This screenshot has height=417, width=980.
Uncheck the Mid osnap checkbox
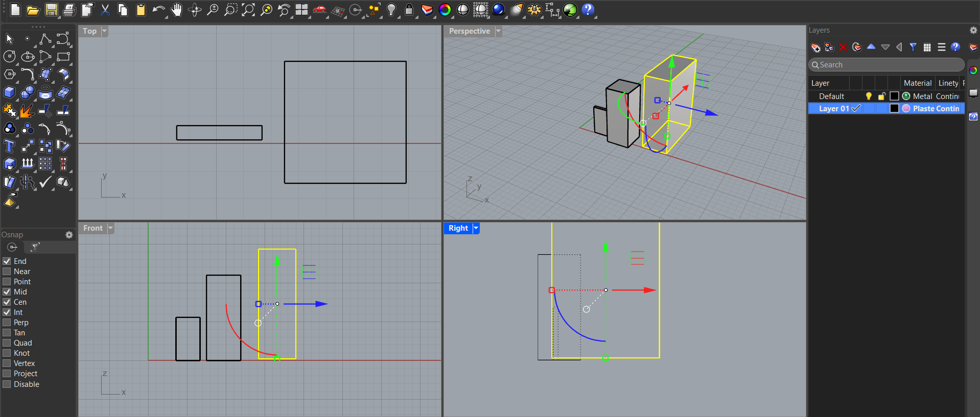(x=7, y=292)
